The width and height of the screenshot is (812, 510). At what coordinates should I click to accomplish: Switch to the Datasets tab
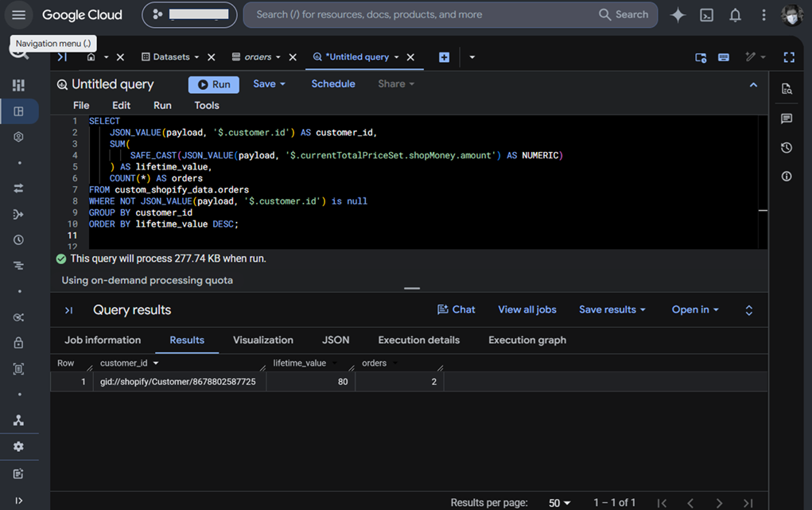point(165,57)
